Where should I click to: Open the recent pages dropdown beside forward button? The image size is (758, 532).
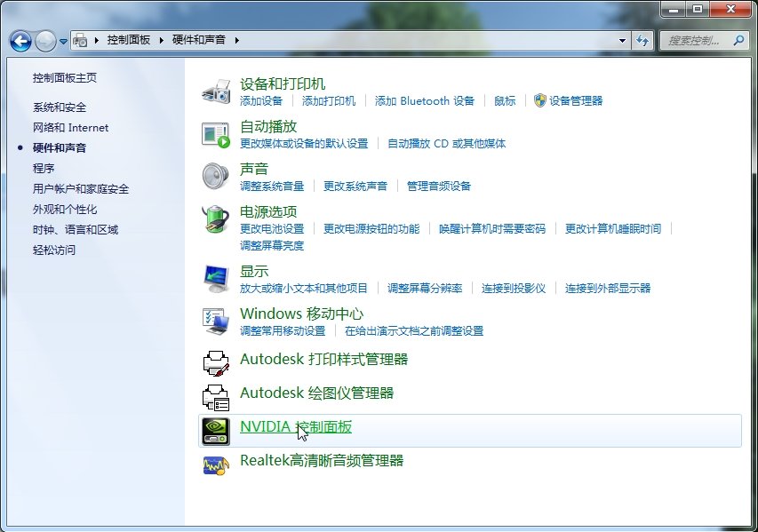tap(62, 40)
